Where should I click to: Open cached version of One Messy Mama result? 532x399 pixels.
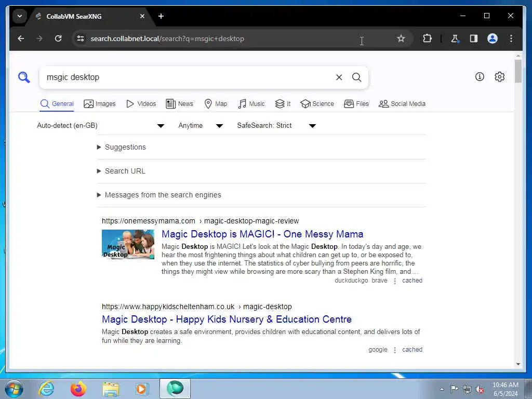412,281
